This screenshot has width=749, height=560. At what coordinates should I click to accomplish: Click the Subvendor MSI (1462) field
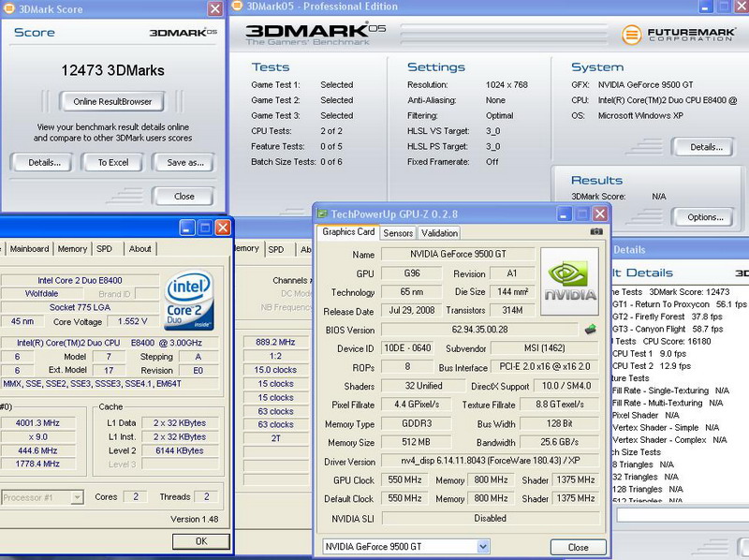[x=545, y=348]
